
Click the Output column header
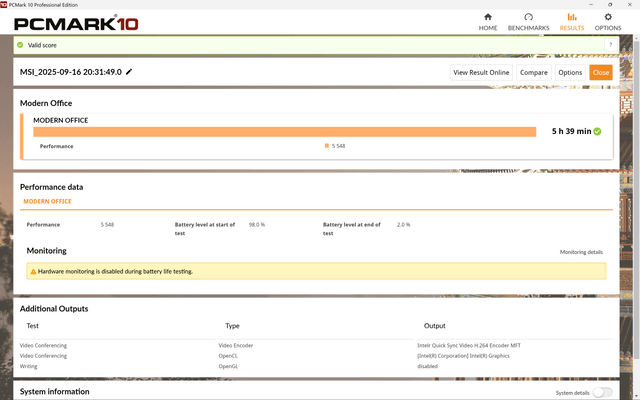click(x=435, y=326)
